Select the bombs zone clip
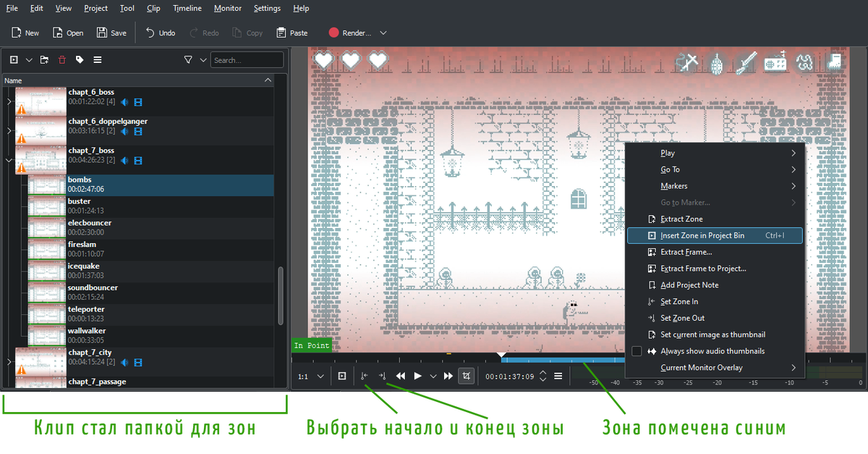Image resolution: width=868 pixels, height=454 pixels. tap(150, 185)
